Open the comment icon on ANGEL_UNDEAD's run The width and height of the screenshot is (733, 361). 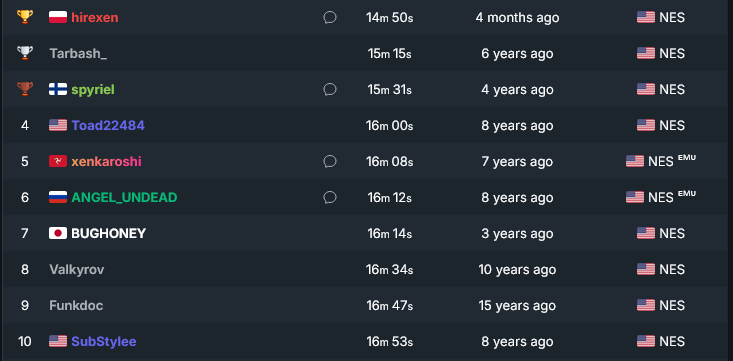[330, 197]
